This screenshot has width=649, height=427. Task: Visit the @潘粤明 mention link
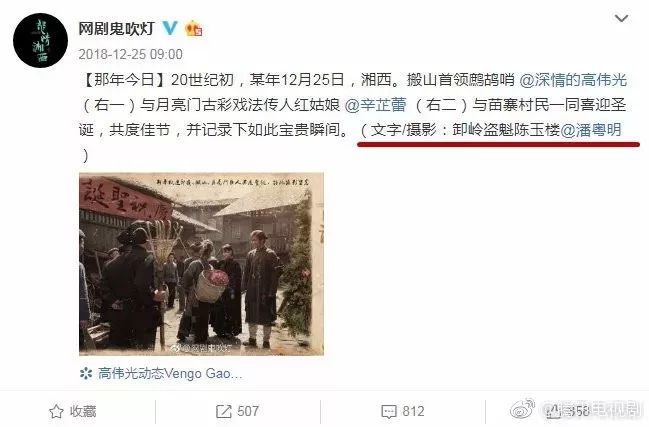click(x=591, y=130)
